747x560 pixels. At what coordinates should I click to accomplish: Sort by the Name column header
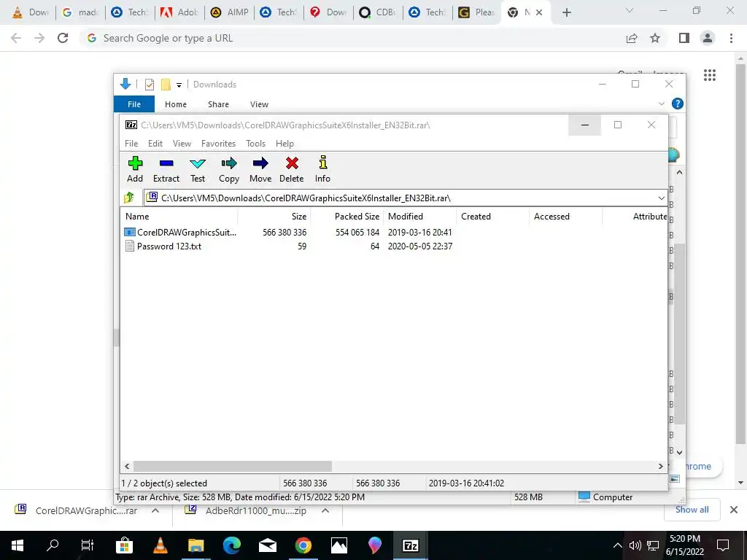click(179, 216)
